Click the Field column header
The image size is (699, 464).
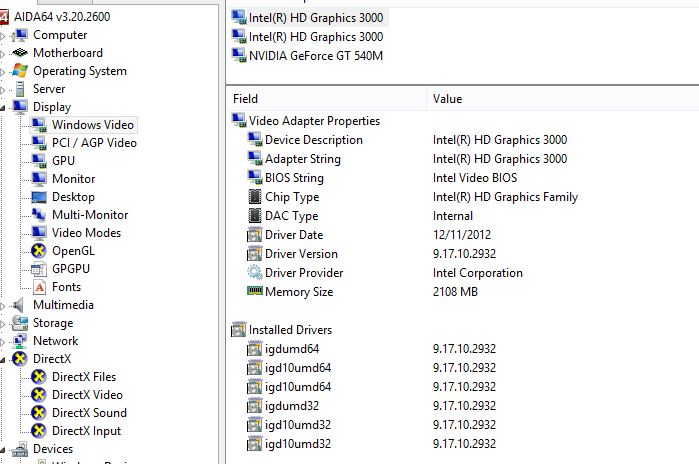click(326, 99)
